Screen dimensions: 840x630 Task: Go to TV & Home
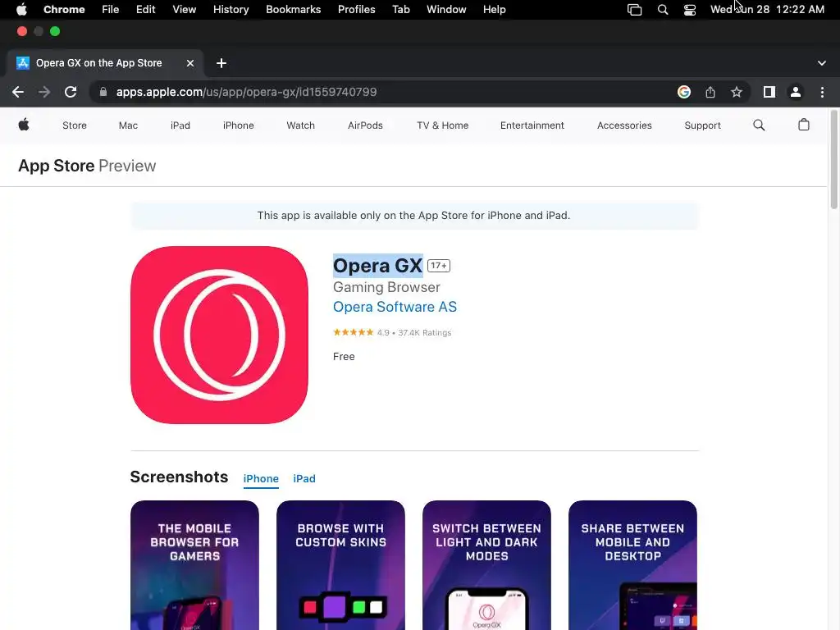coord(442,126)
